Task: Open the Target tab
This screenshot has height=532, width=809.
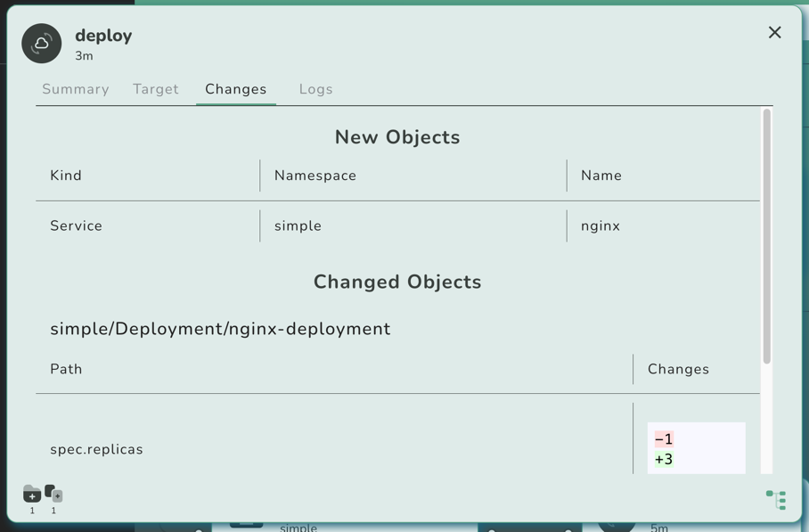Action: point(156,89)
